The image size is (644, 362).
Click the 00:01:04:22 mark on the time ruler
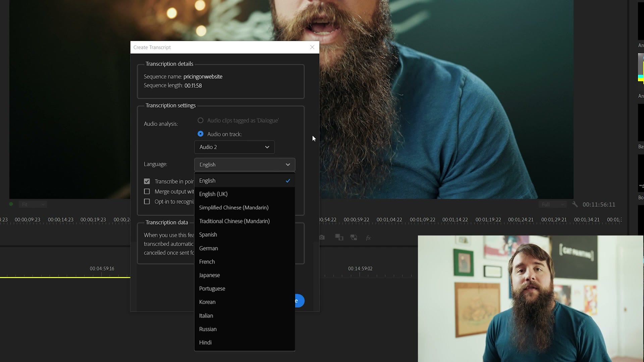(389, 220)
